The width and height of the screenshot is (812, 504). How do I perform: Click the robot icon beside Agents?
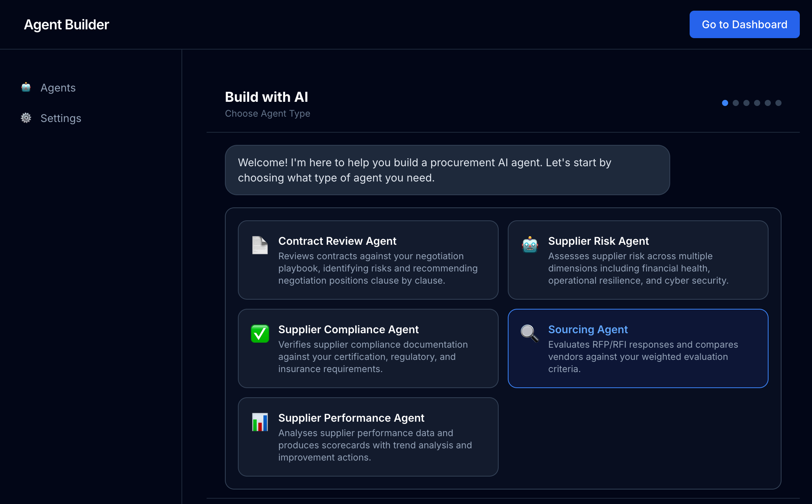point(26,87)
